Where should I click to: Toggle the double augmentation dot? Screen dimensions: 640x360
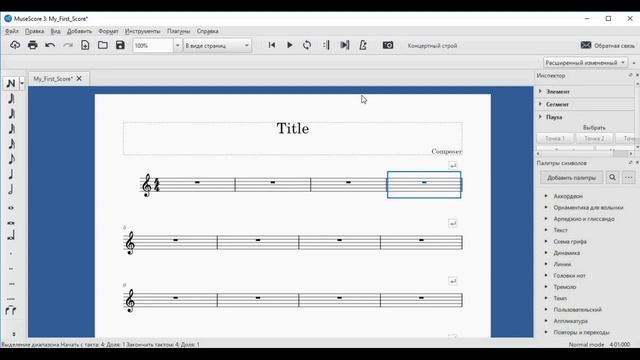pyautogui.click(x=11, y=269)
